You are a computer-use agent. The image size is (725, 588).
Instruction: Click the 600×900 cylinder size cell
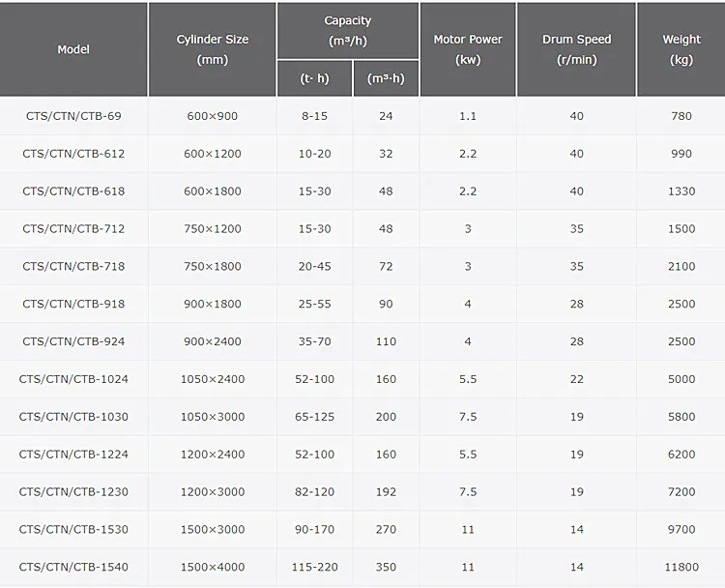point(212,116)
